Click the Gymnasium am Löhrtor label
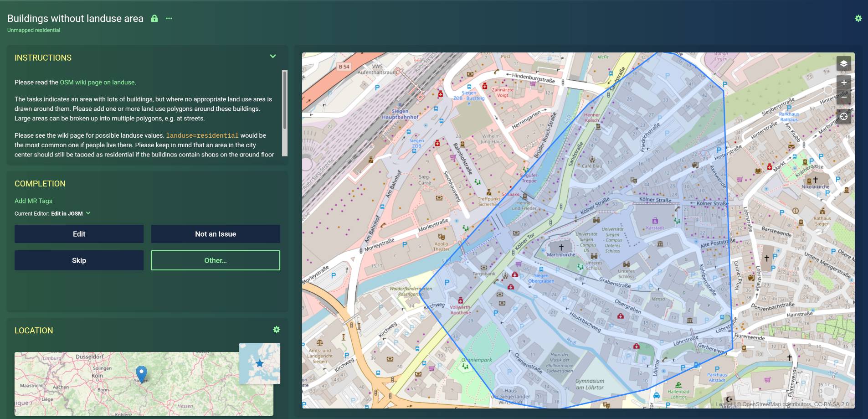Image resolution: width=868 pixels, height=419 pixels. pyautogui.click(x=590, y=384)
